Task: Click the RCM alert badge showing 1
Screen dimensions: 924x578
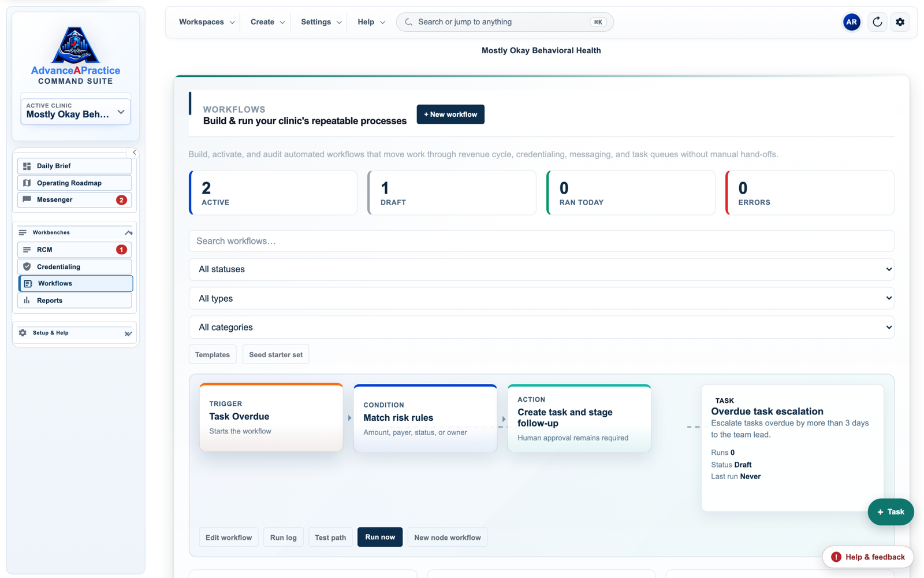Action: (121, 250)
